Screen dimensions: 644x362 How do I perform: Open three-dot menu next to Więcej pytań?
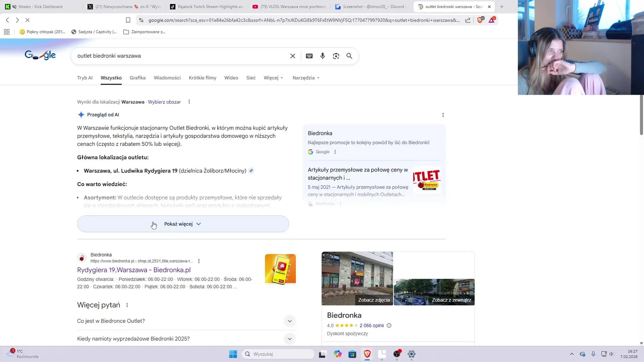(x=127, y=305)
